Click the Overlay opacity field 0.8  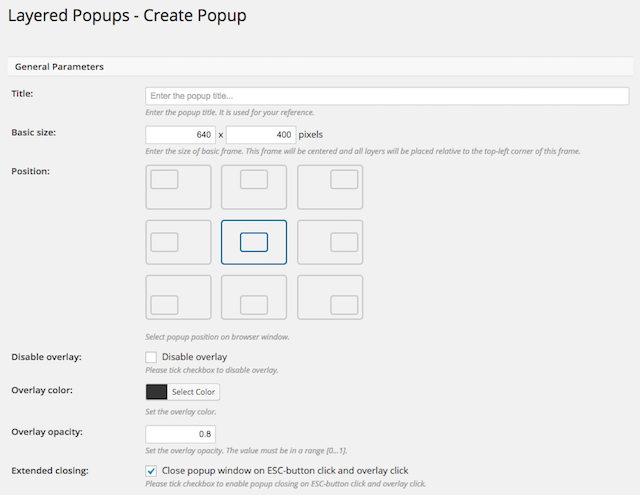click(180, 434)
